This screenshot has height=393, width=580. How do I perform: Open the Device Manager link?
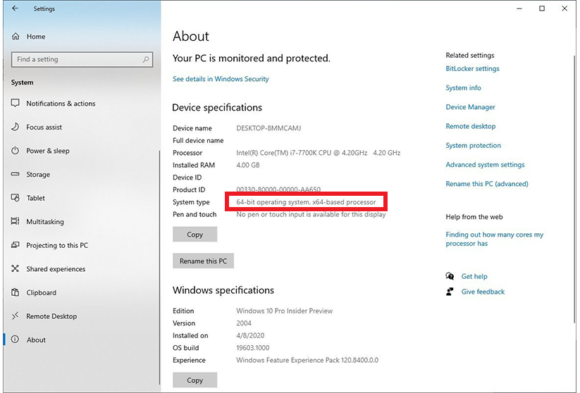[x=470, y=107]
